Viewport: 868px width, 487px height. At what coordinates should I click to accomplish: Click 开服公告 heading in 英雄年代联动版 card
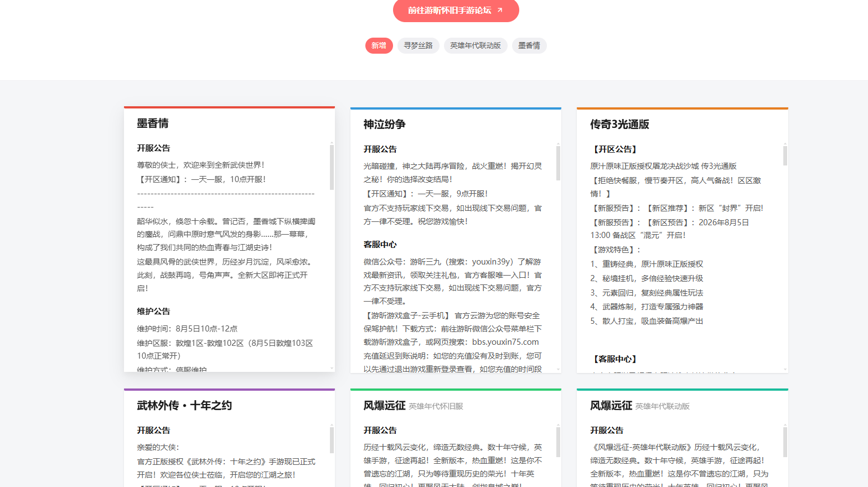pos(607,430)
